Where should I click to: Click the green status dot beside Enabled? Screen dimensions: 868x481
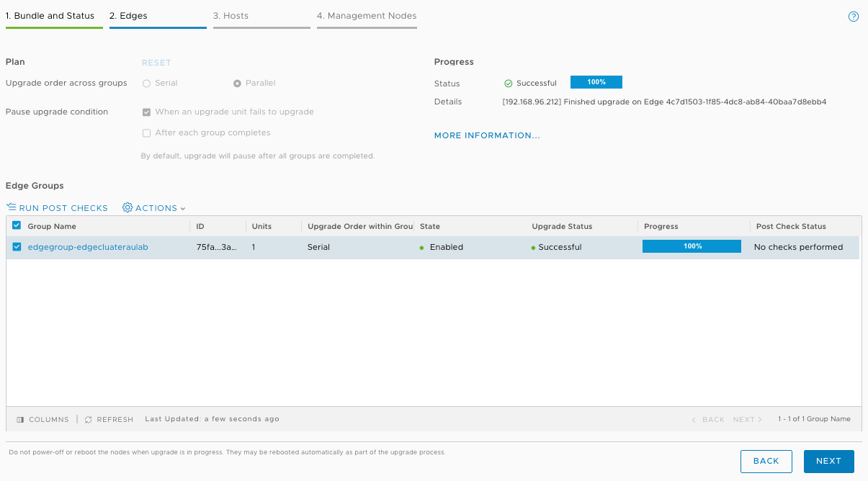tap(423, 247)
